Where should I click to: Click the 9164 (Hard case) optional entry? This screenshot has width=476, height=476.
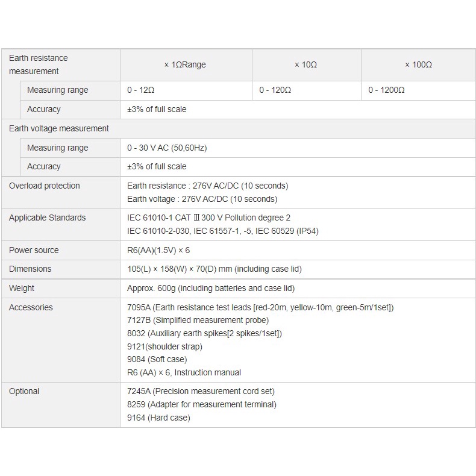pos(158,418)
